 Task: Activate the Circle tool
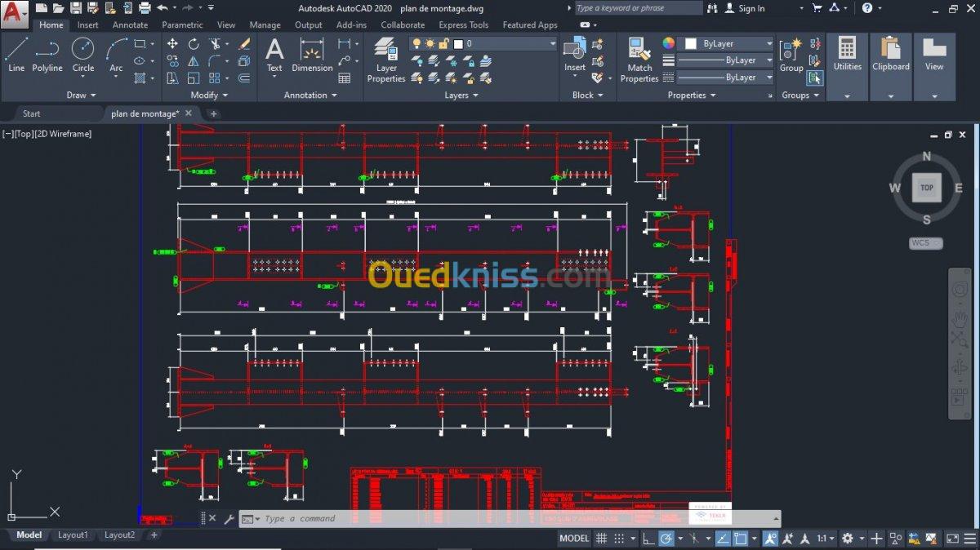(83, 54)
